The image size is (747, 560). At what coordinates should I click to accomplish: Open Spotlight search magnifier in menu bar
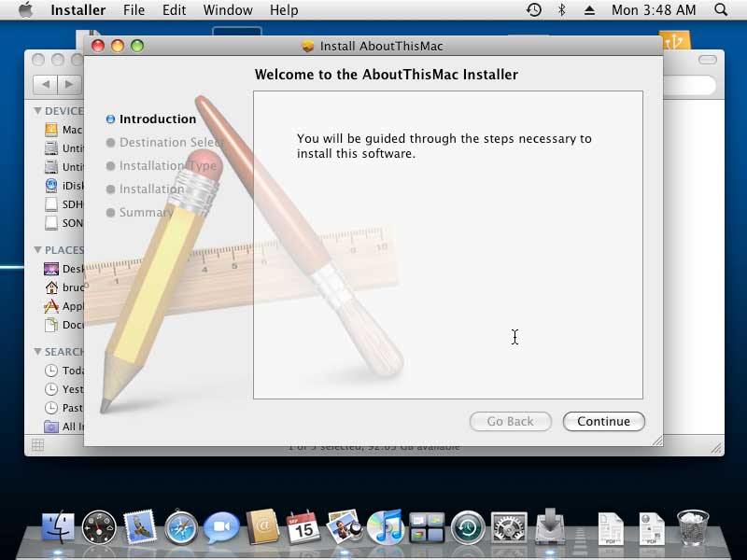pos(721,9)
